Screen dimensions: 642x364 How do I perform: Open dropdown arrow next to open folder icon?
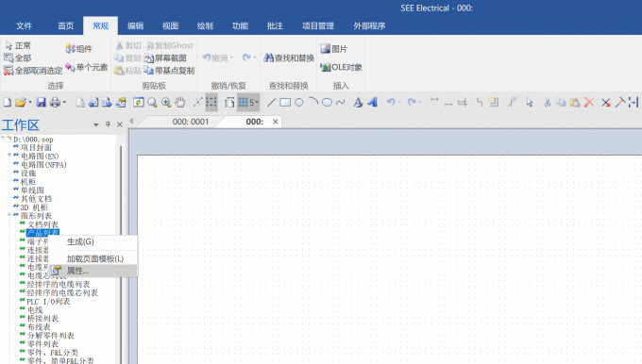click(30, 102)
